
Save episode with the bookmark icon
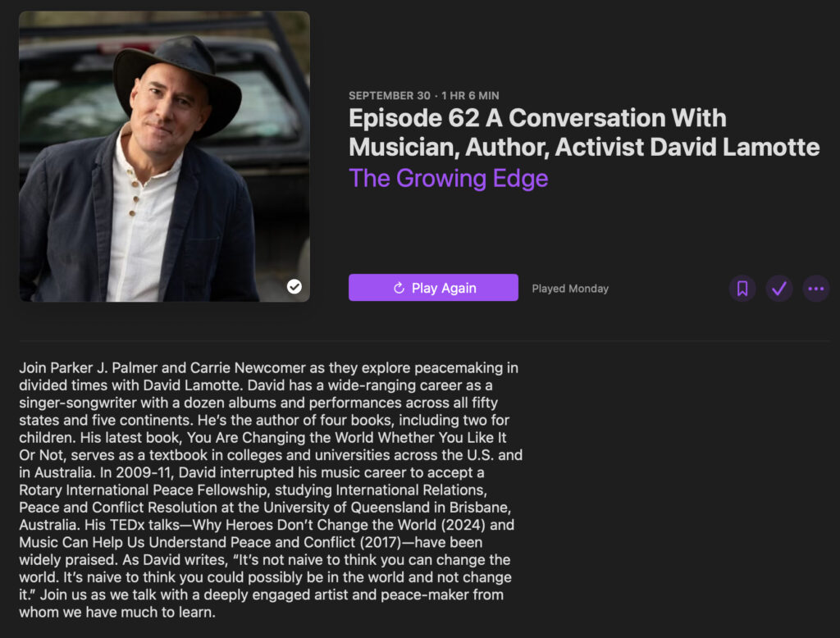pos(742,288)
